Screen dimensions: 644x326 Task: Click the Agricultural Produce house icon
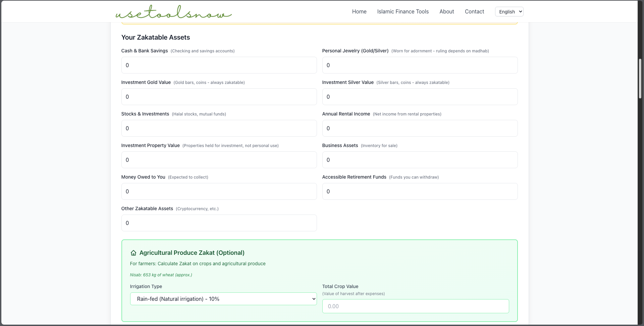pyautogui.click(x=133, y=253)
